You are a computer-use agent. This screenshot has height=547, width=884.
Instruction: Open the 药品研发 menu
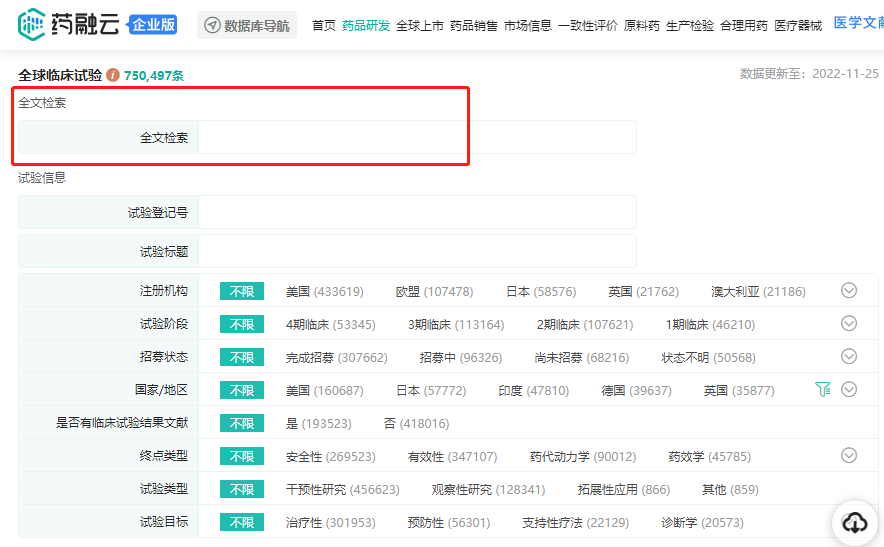366,26
